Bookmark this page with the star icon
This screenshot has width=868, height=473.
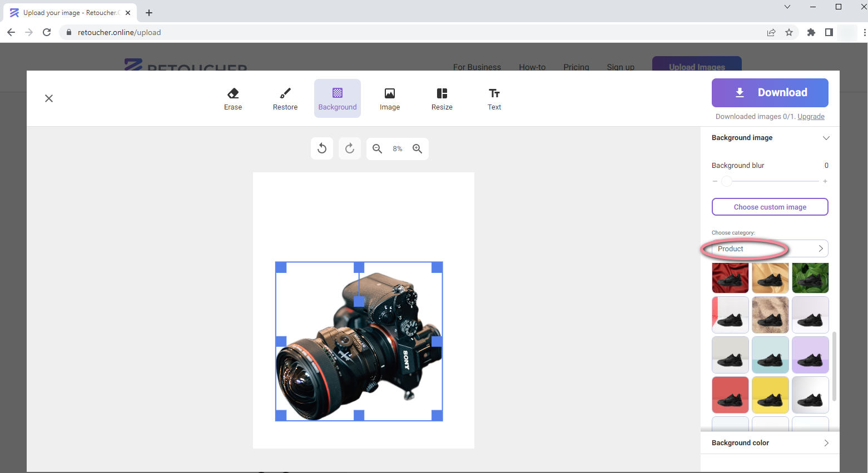(x=788, y=32)
